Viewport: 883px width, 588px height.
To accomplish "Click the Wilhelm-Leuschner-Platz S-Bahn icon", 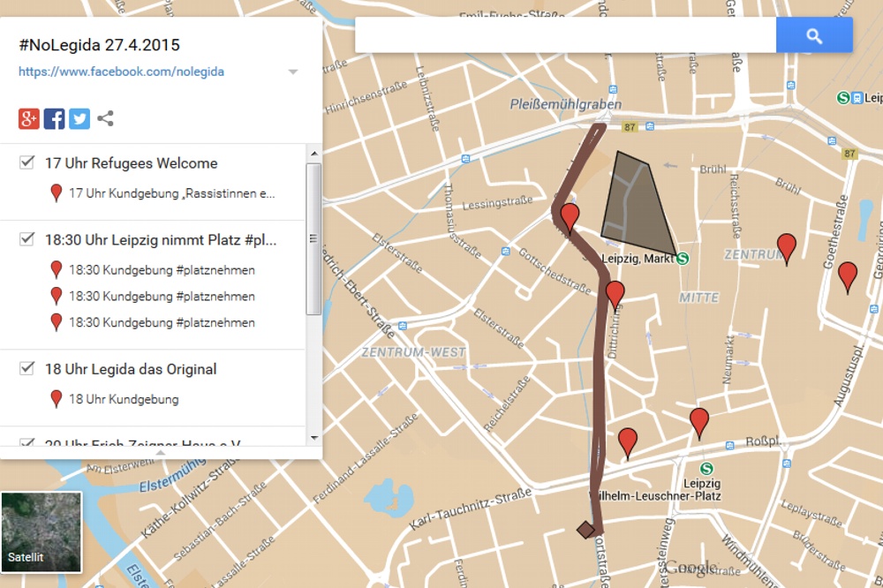I will 706,469.
